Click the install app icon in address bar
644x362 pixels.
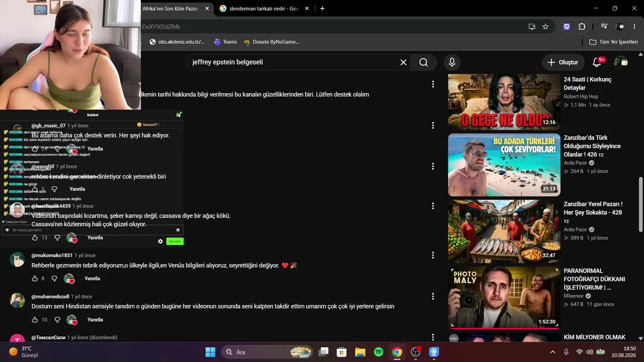coord(532,27)
